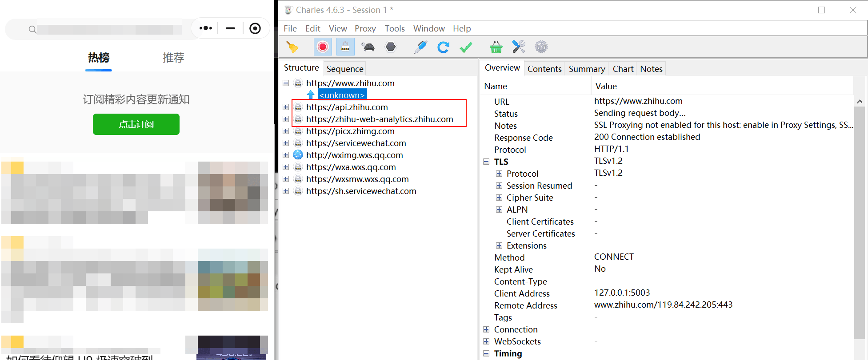Compose a new request with the pen icon
The width and height of the screenshot is (868, 360).
[x=420, y=47]
